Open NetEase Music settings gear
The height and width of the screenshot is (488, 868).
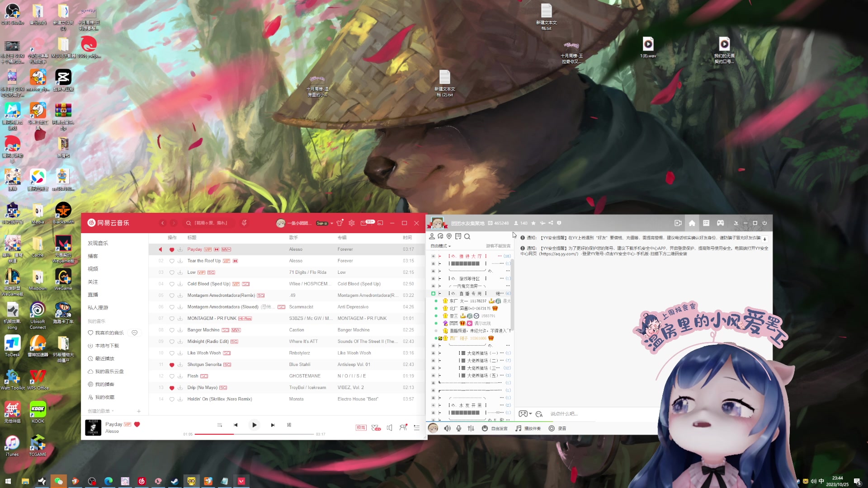tap(351, 223)
